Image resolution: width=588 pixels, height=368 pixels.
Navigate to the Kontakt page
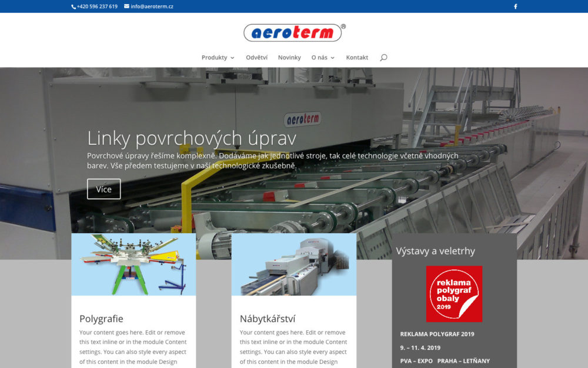[357, 58]
